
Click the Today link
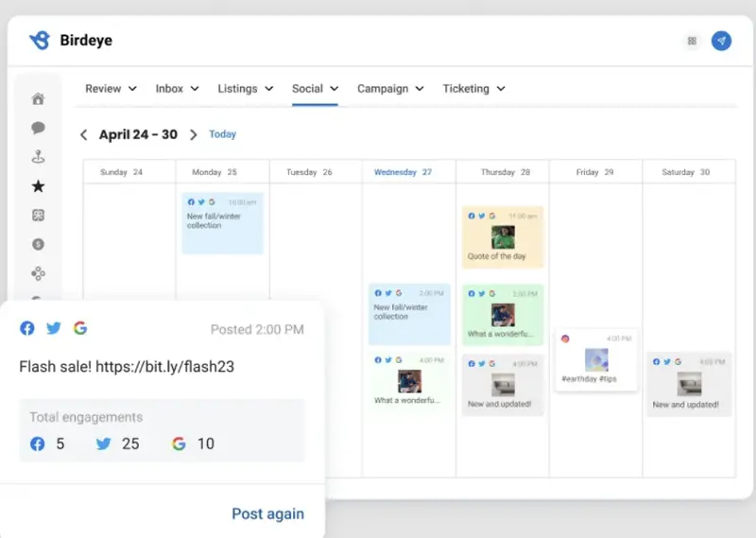tap(222, 134)
